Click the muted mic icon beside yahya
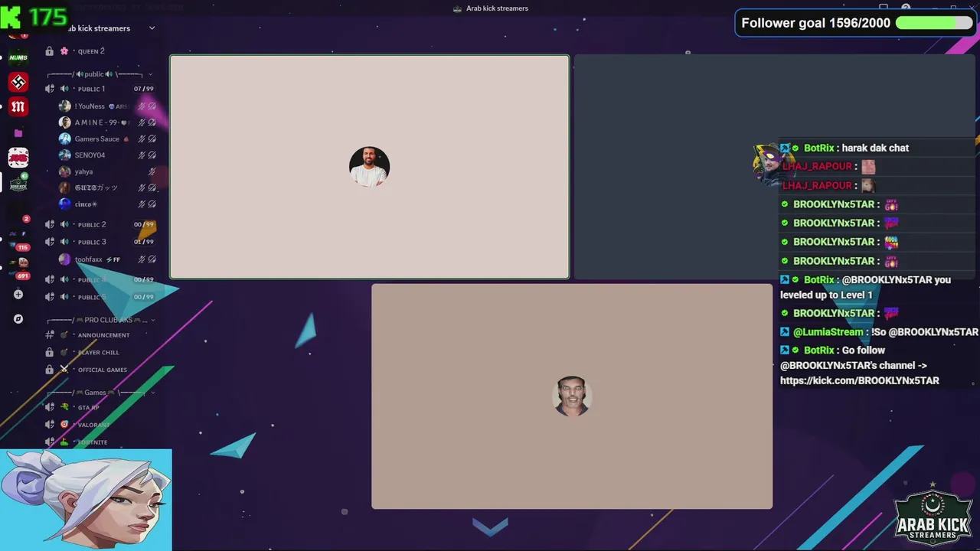 [x=152, y=171]
